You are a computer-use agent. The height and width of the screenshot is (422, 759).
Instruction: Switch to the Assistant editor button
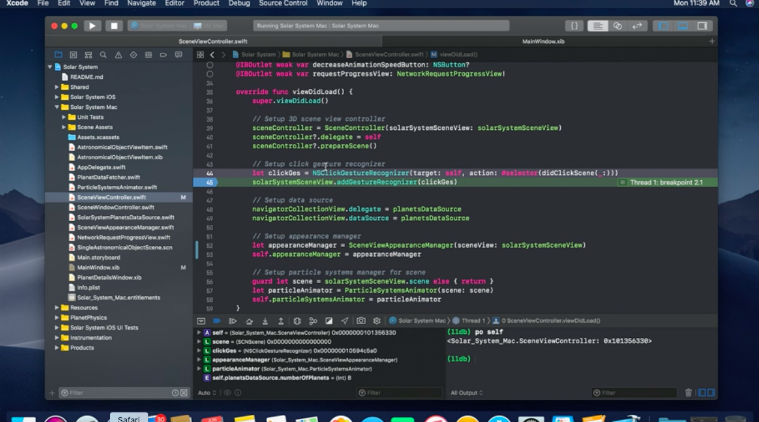click(x=618, y=26)
